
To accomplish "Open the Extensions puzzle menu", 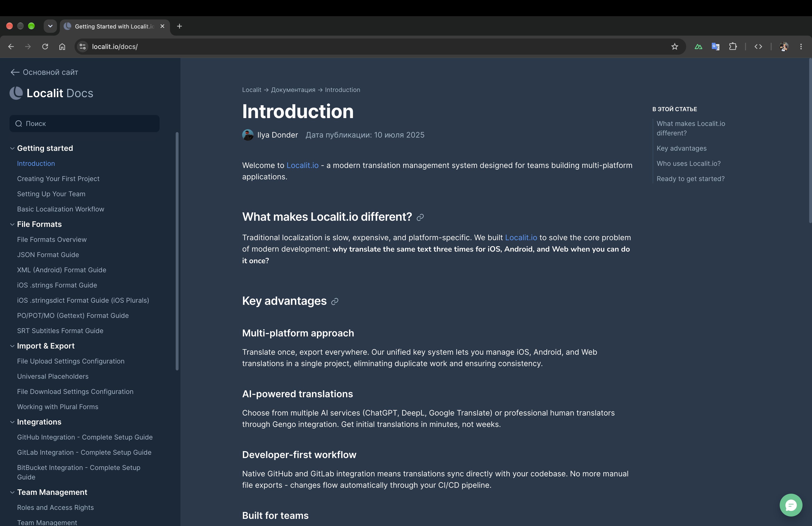I will [x=732, y=47].
